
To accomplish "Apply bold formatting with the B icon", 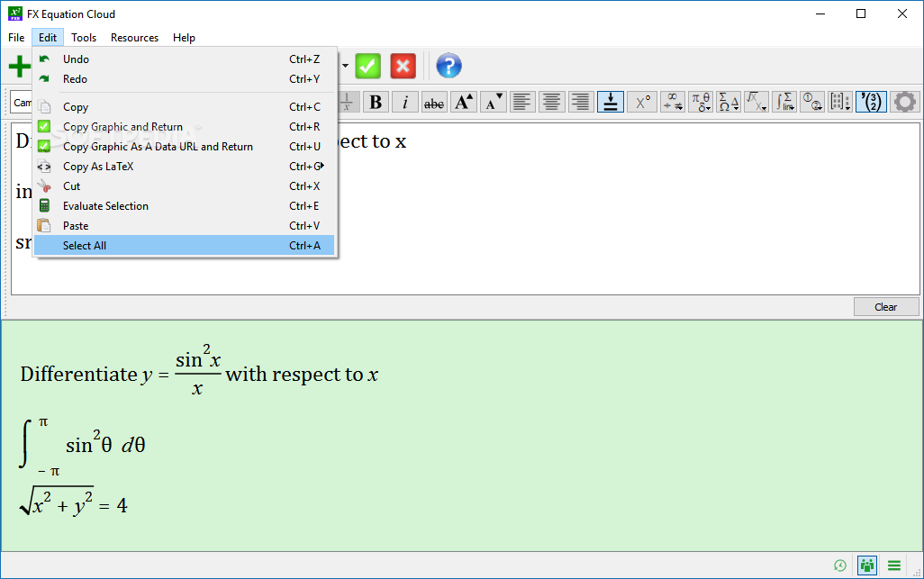I will click(x=376, y=102).
